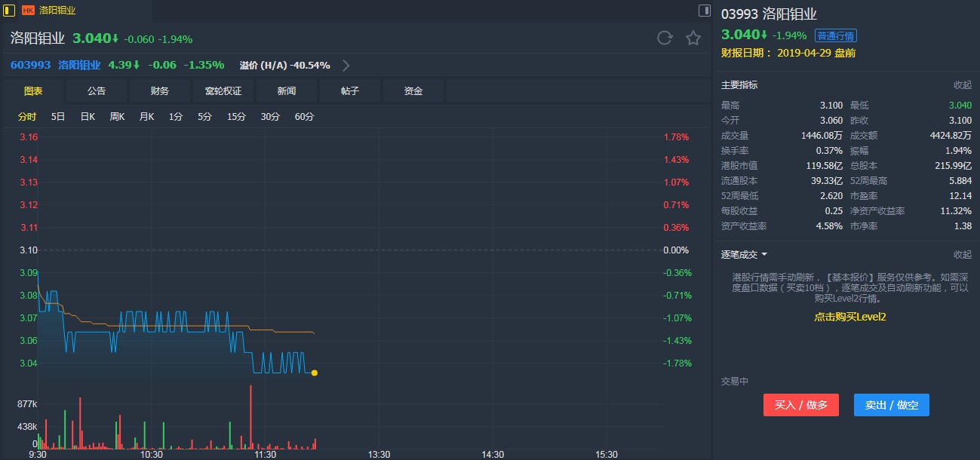Add 洛阳钼业 to favorites with star
Screen dimensions: 980x460
[693, 38]
